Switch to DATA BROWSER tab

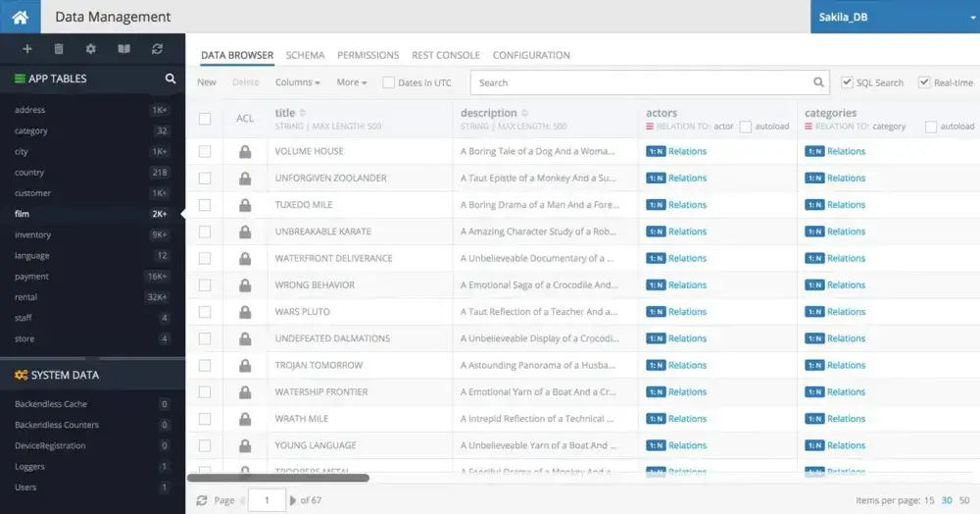[x=237, y=55]
